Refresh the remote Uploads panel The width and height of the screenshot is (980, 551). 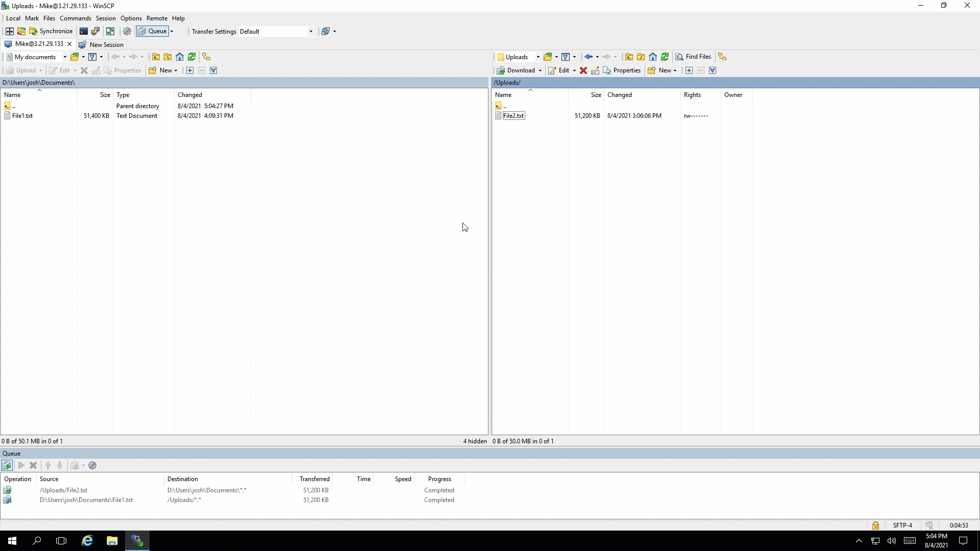pos(665,57)
